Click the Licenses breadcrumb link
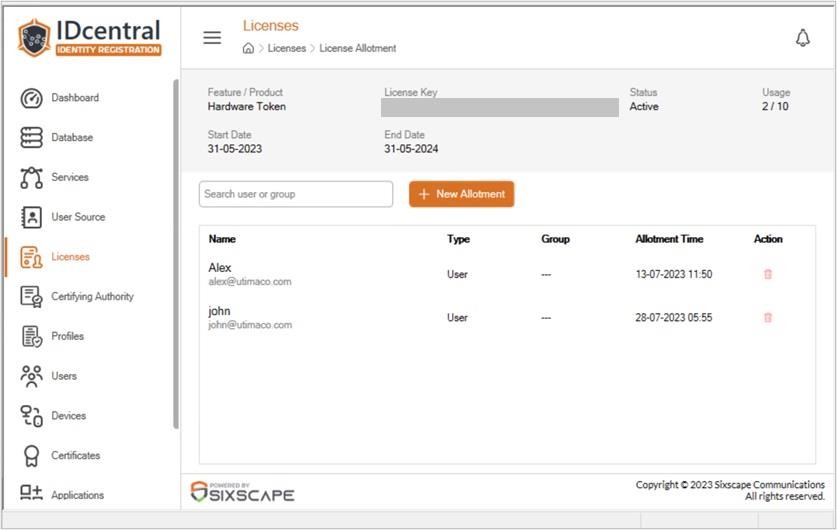This screenshot has height=530, width=837. (287, 49)
